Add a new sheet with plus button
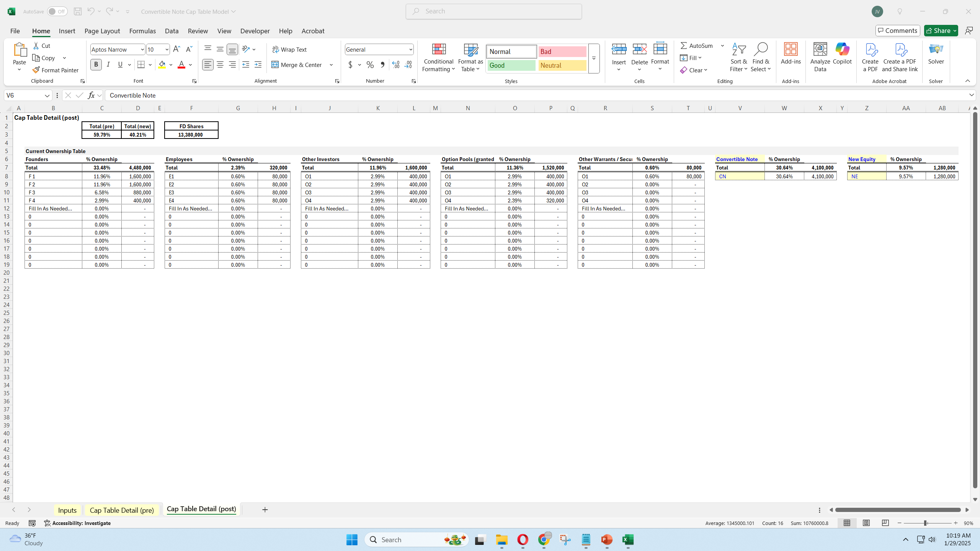 coord(265,510)
